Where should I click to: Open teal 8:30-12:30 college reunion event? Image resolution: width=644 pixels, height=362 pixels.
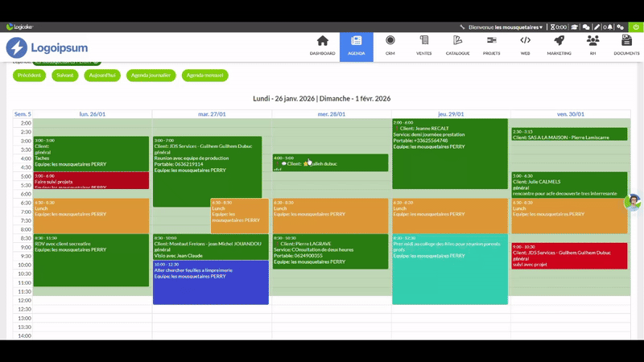pos(450,269)
